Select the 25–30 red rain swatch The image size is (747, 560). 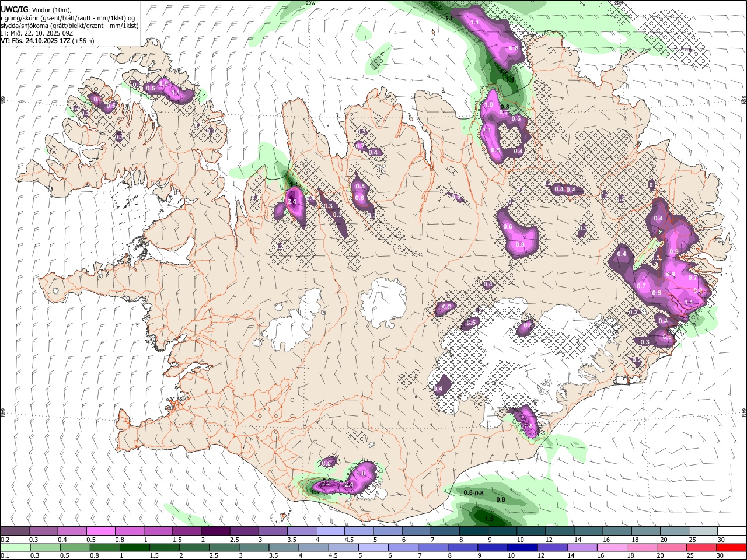702,547
